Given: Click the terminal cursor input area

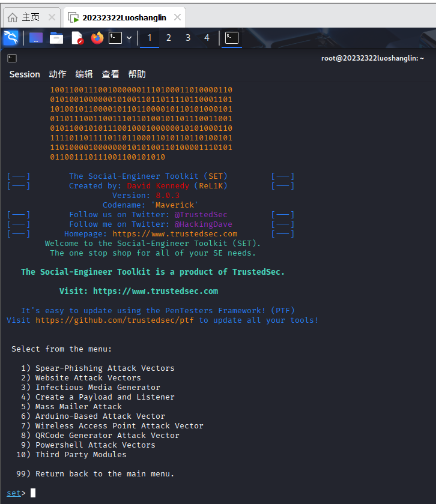Looking at the screenshot, I should click(x=33, y=493).
